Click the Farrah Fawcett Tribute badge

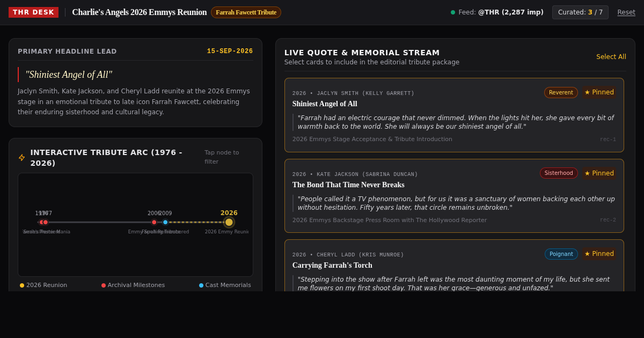[x=246, y=12]
